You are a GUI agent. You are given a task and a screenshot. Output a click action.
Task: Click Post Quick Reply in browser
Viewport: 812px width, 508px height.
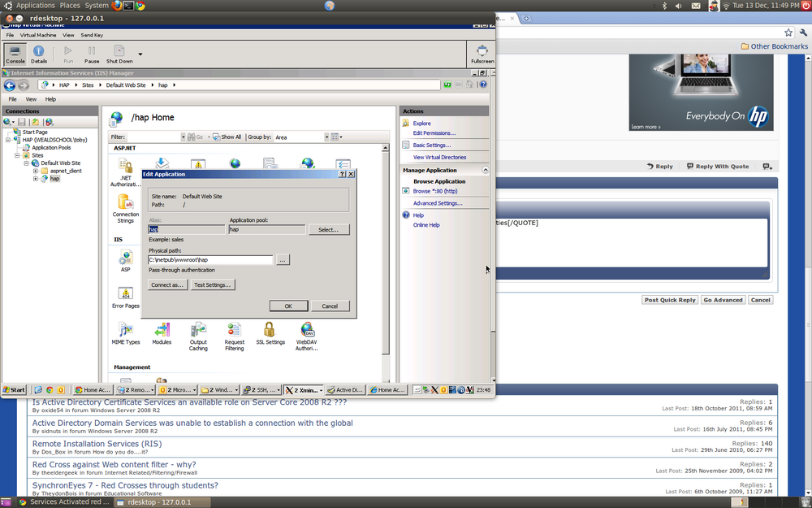point(670,300)
